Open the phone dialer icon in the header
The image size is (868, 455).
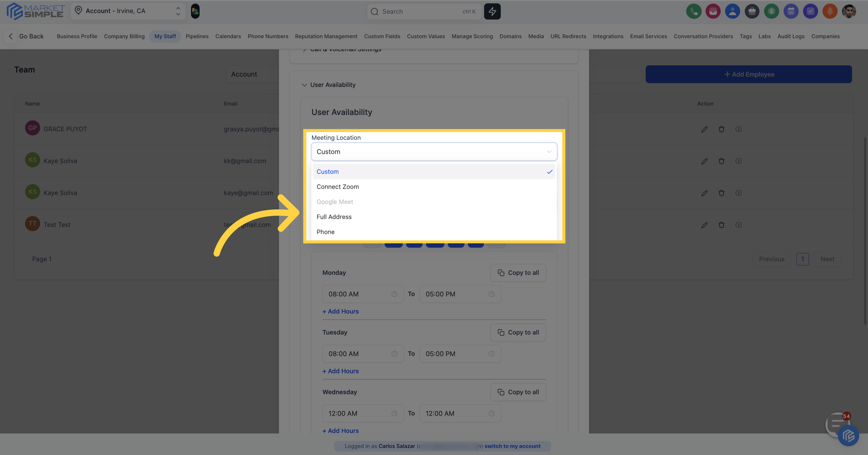[694, 11]
